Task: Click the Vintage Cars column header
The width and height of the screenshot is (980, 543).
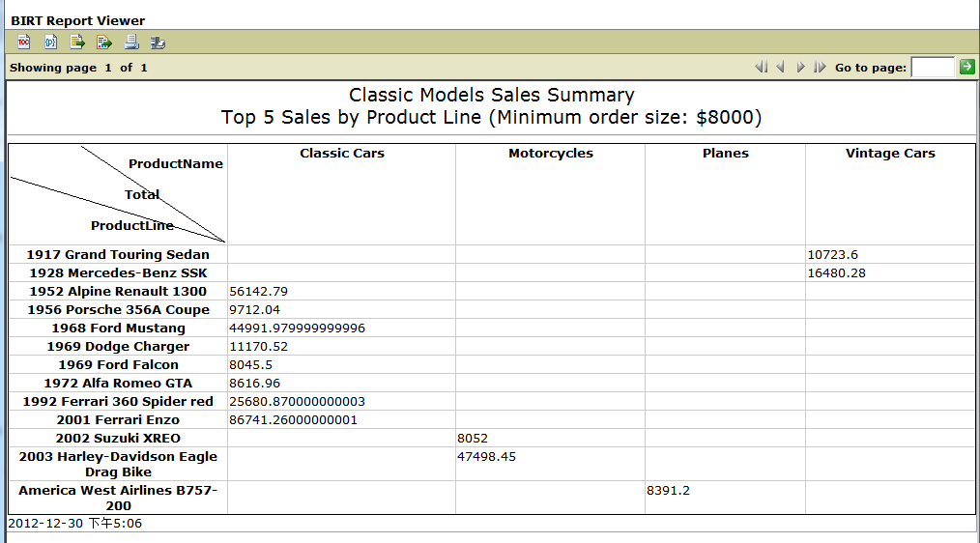Action: click(x=890, y=153)
